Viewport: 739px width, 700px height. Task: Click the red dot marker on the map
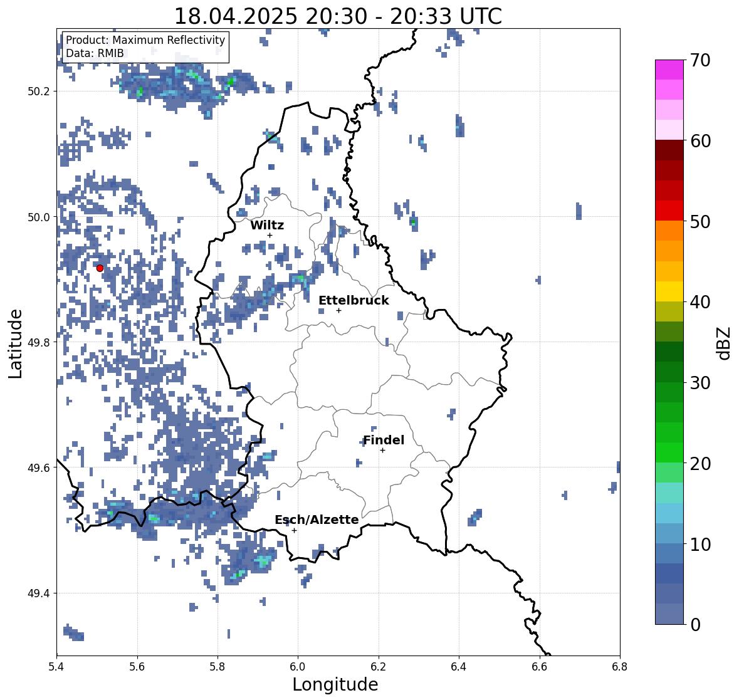[100, 268]
